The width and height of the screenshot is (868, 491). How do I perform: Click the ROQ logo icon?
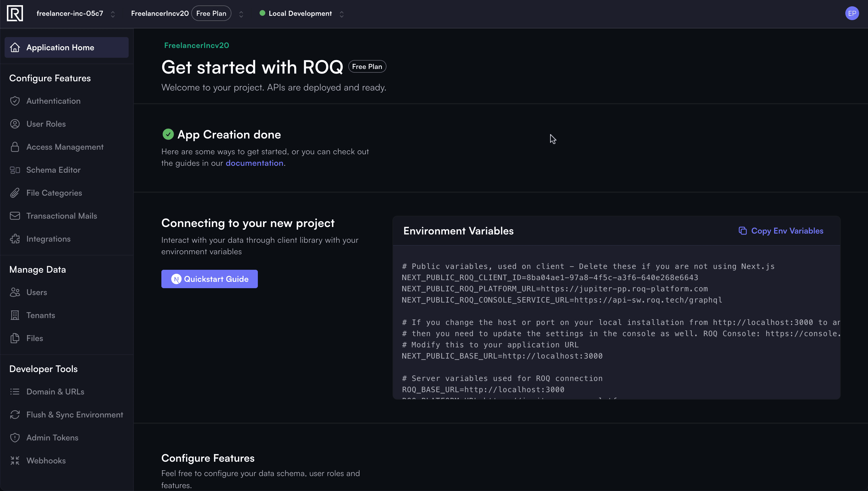15,14
